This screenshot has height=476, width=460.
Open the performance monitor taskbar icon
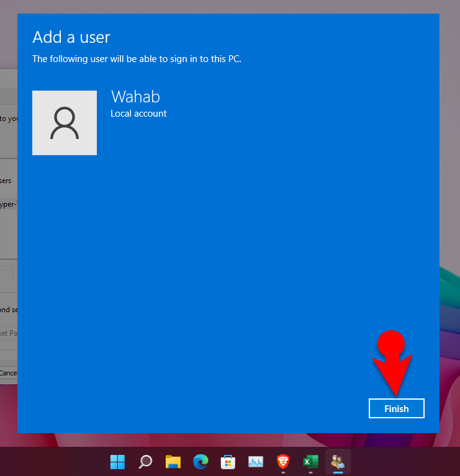[x=256, y=462]
